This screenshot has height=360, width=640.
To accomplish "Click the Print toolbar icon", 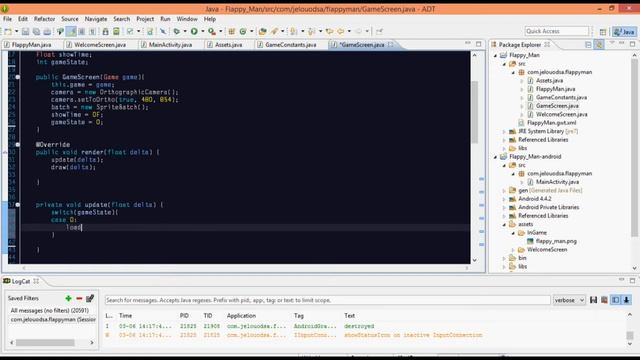I will [47, 31].
